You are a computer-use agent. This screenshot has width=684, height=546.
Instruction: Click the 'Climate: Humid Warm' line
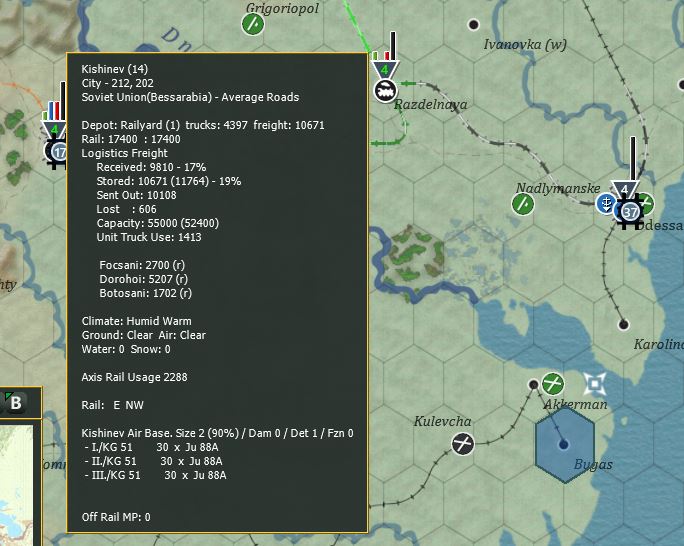click(137, 321)
